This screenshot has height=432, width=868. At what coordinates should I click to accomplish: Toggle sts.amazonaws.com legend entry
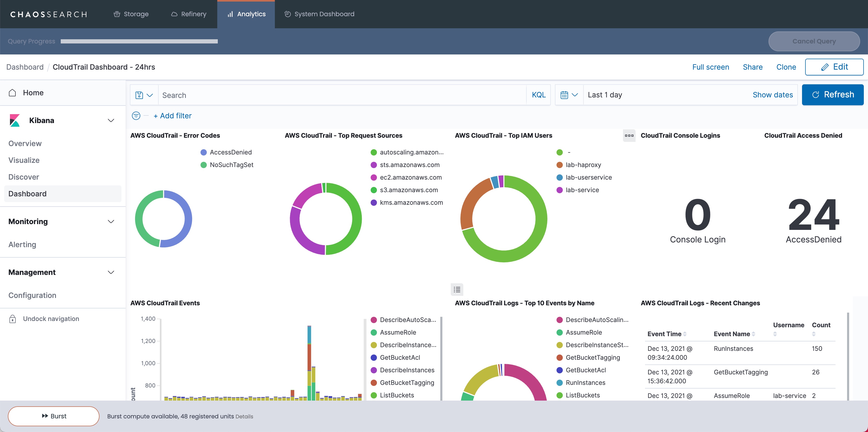point(409,165)
